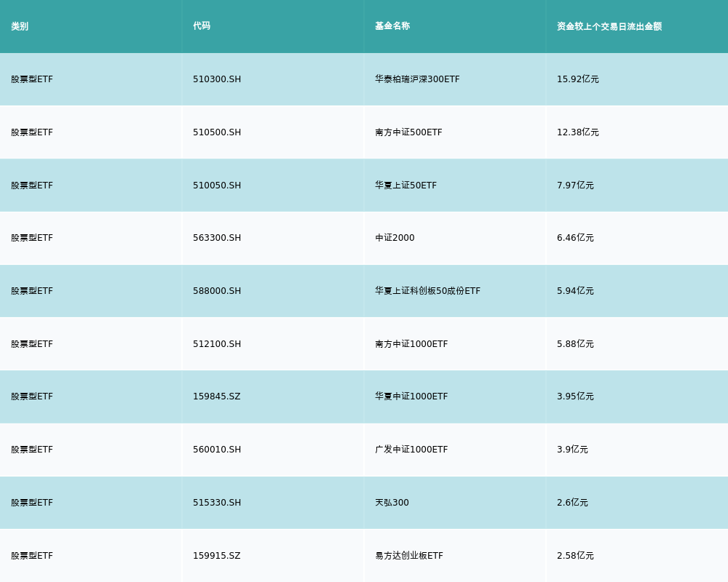Select the 华泰柏瑞沪深300ETF fund name
The width and height of the screenshot is (728, 582).
click(x=417, y=79)
